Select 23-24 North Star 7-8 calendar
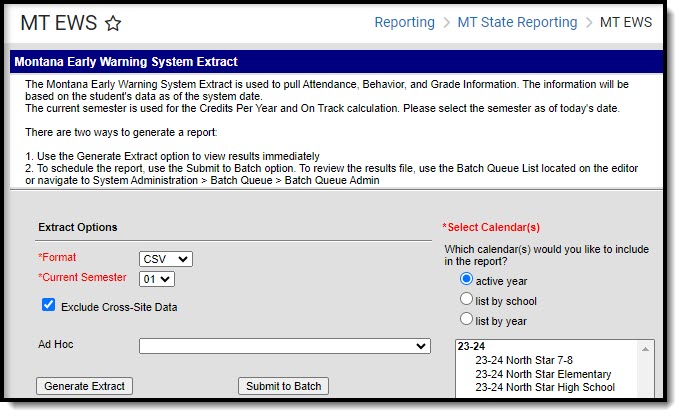This screenshot has width=682, height=417. [x=524, y=360]
